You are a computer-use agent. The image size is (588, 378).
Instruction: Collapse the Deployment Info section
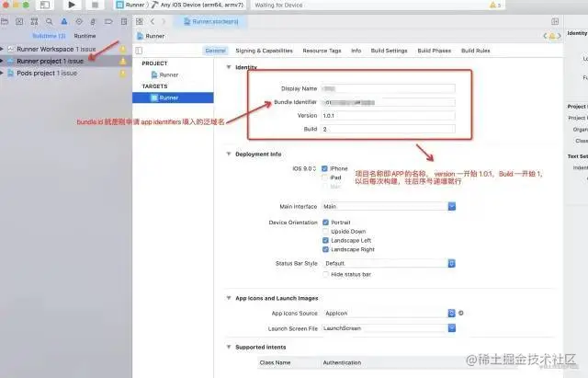point(229,154)
